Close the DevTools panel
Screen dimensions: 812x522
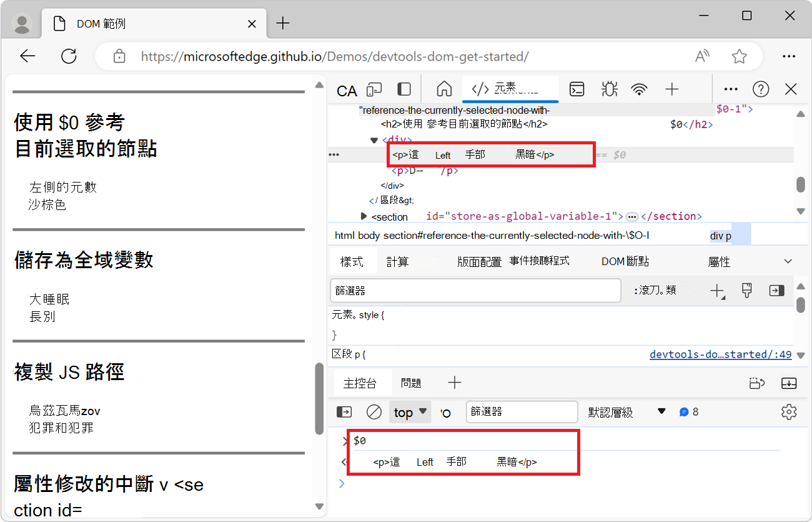click(x=791, y=89)
